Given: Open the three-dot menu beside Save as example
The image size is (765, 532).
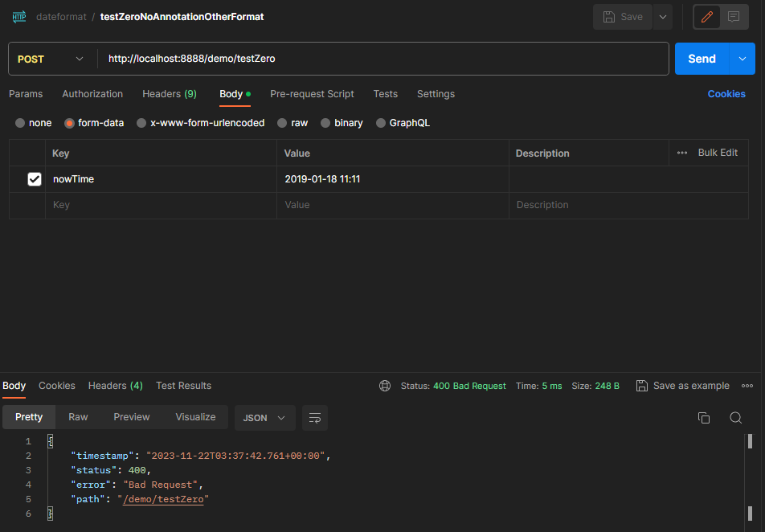Looking at the screenshot, I should [747, 386].
